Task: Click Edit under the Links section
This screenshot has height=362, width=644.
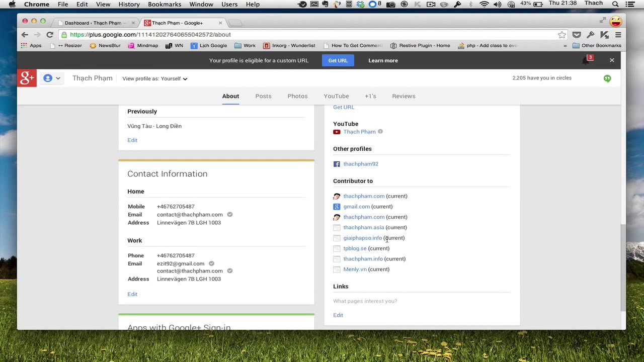Action: pyautogui.click(x=338, y=315)
